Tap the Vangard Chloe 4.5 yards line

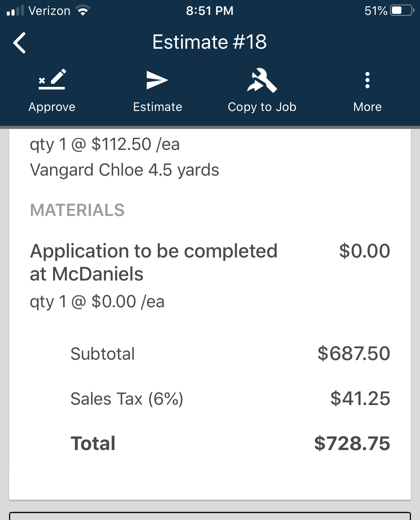tap(124, 170)
